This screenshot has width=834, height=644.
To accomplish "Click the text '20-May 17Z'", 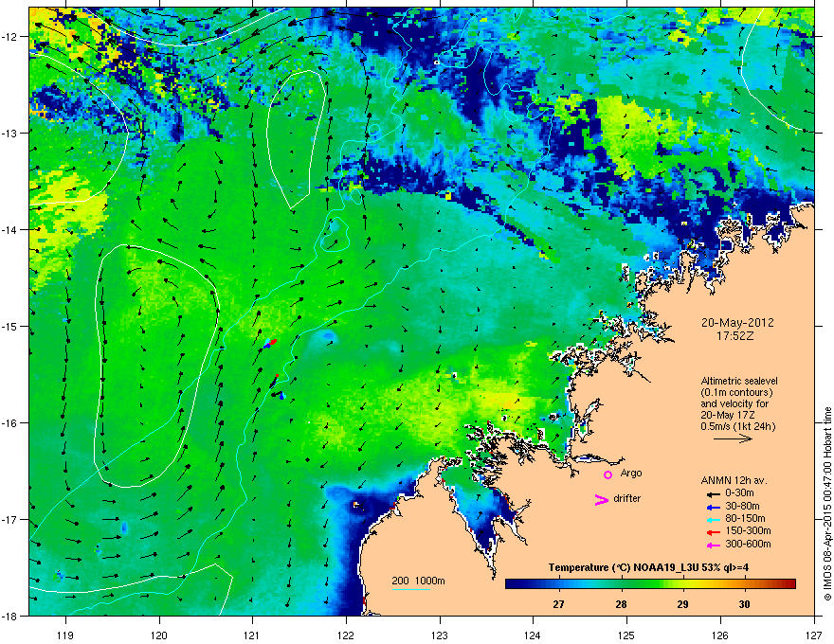I will tap(728, 416).
